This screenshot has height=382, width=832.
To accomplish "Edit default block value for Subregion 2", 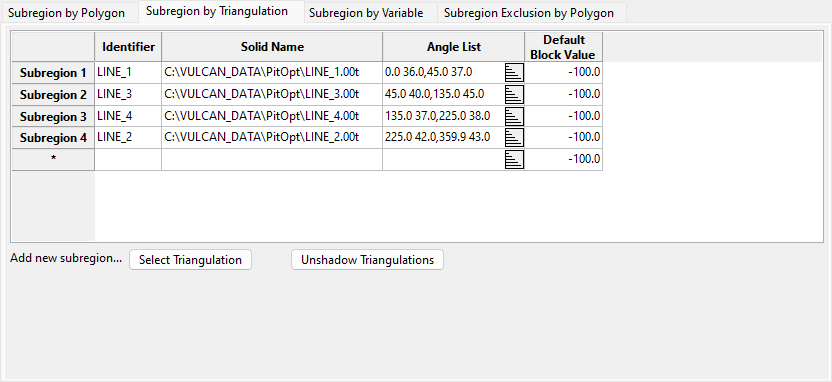I will pos(564,94).
